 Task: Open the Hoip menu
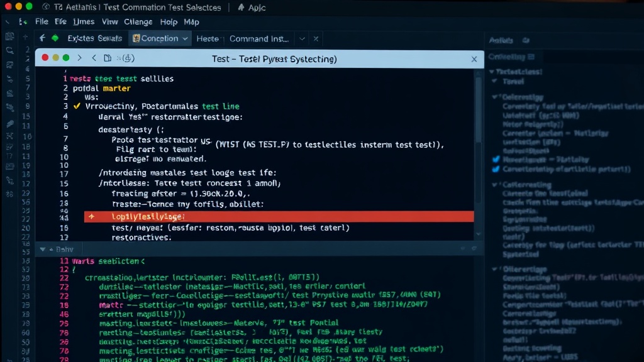click(x=169, y=22)
